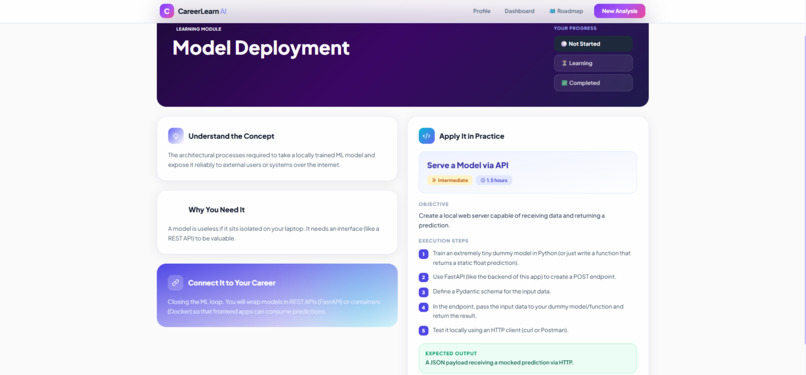Start a New Analysis

pos(619,11)
